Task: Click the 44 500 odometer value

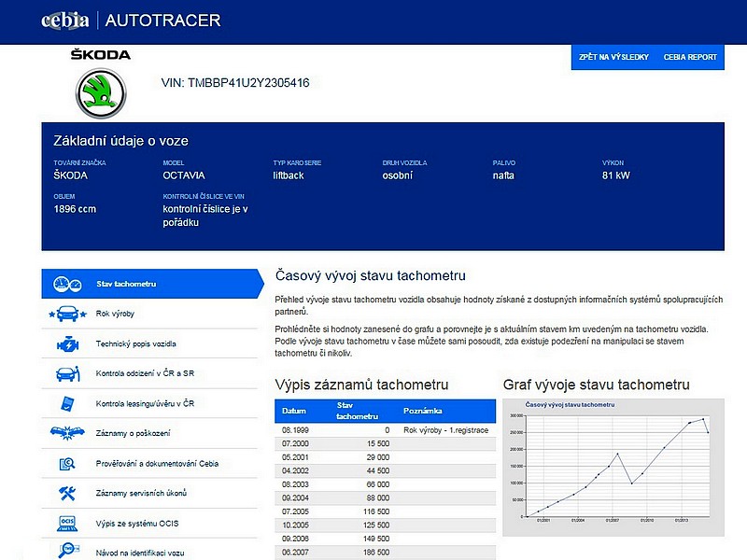Action: [378, 471]
